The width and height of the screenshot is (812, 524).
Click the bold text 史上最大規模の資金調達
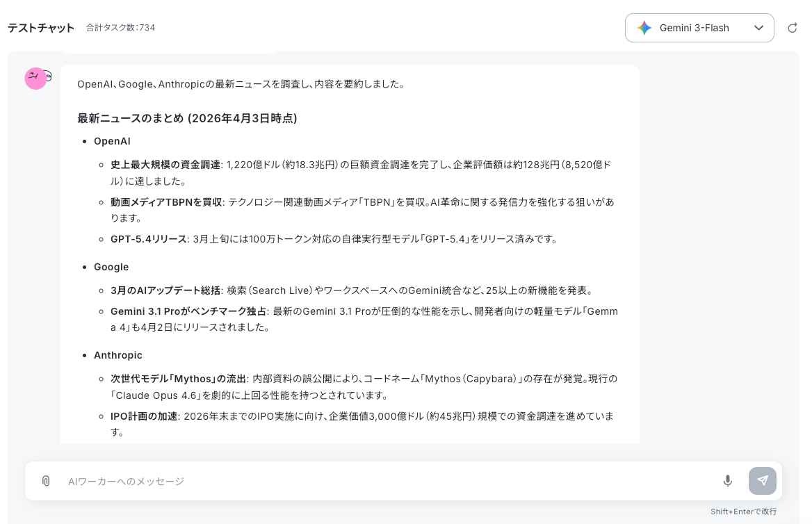[x=165, y=165]
